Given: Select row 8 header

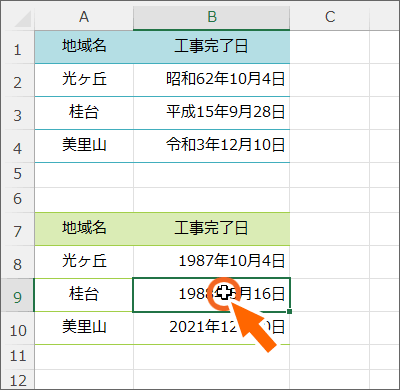Looking at the screenshot, I should pos(17,262).
